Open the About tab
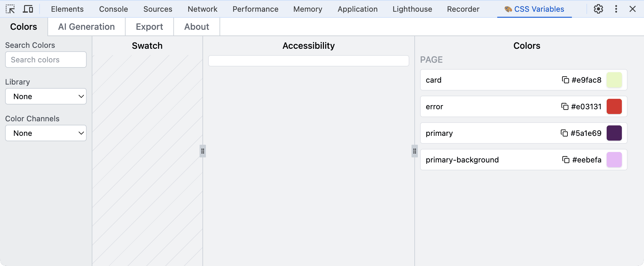Viewport: 644px width, 266px height. pos(196,27)
